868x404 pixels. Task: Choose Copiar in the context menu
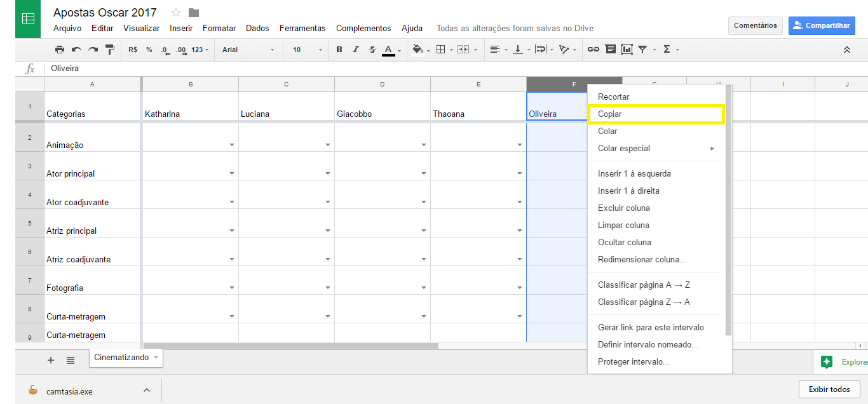656,114
